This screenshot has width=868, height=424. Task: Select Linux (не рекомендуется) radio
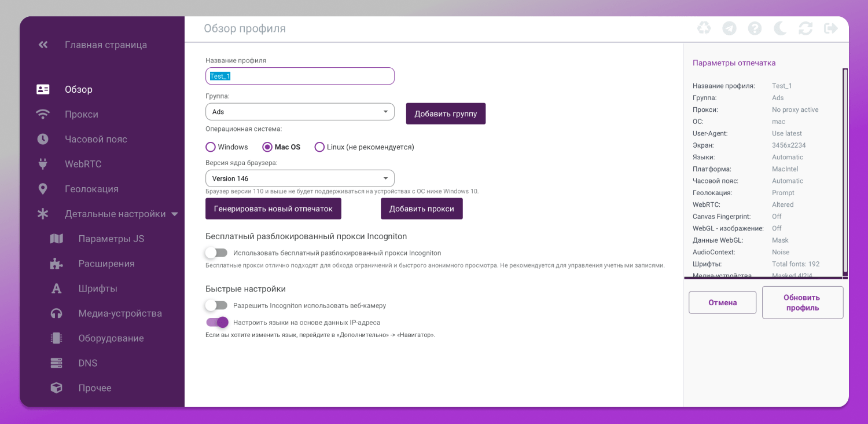(x=319, y=147)
